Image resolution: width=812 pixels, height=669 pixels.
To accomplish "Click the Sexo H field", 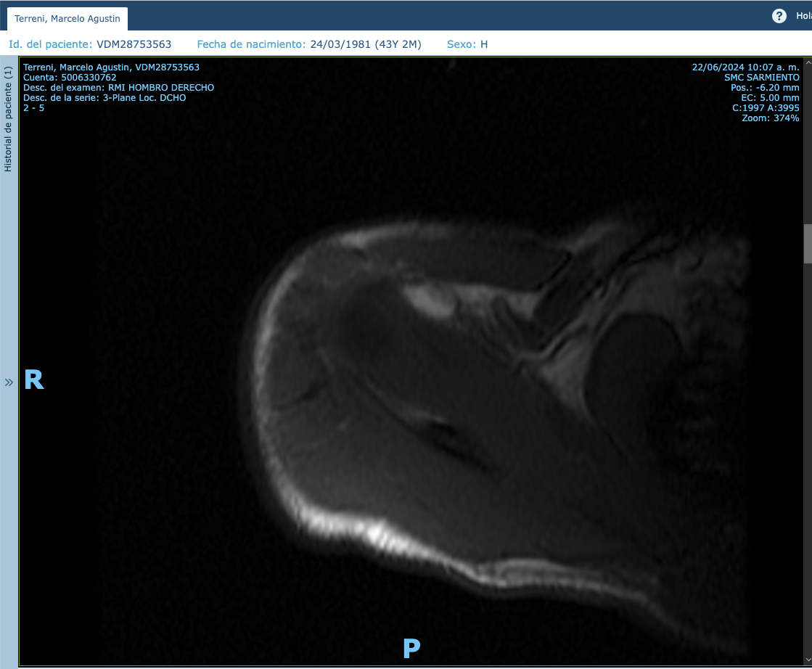I will (467, 44).
